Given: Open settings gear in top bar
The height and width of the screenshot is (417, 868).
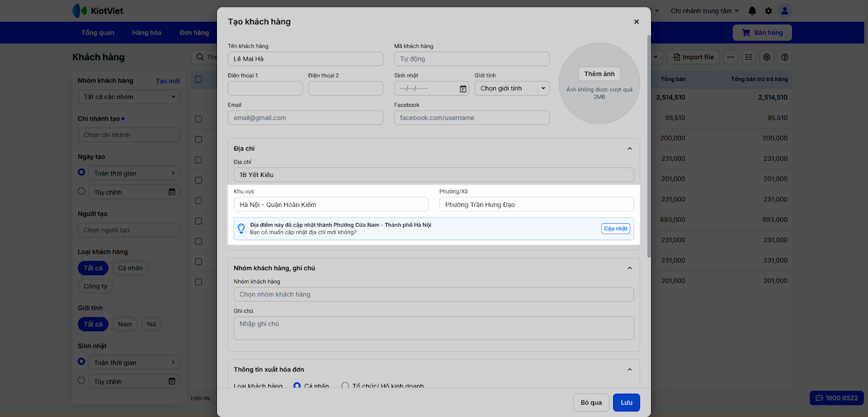Looking at the screenshot, I should pyautogui.click(x=768, y=11).
